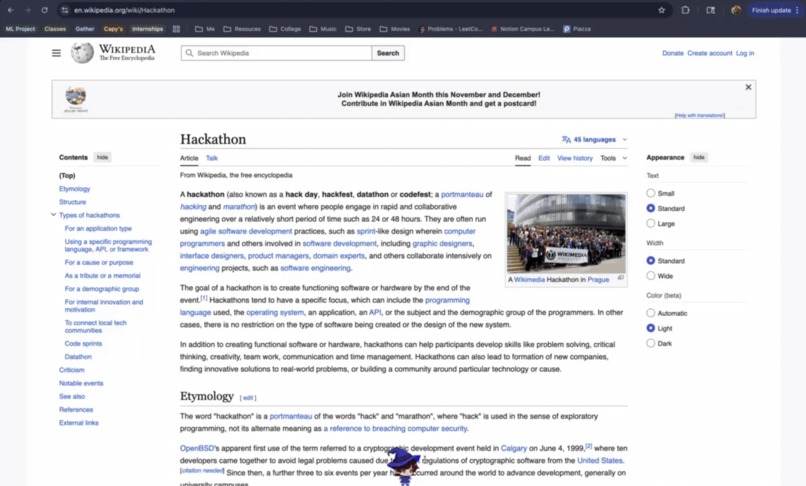The image size is (806, 486).
Task: Open the Wikipedia main menu hamburger icon
Action: pos(56,53)
